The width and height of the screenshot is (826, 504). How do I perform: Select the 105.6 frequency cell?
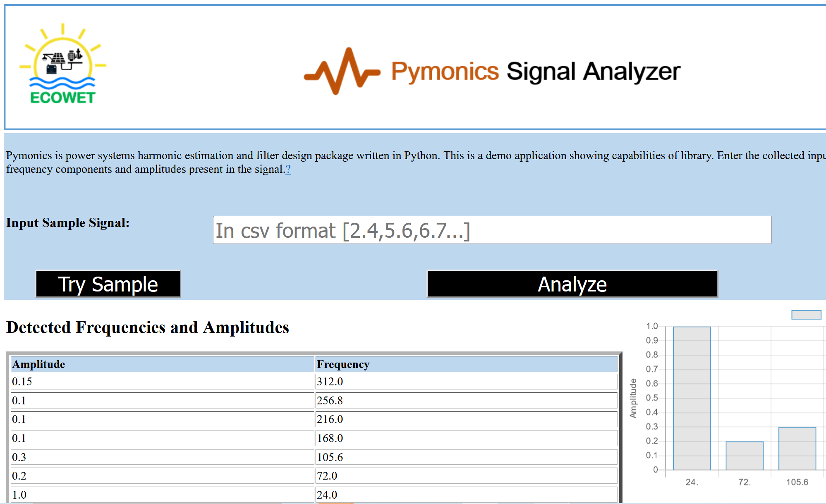(466, 457)
